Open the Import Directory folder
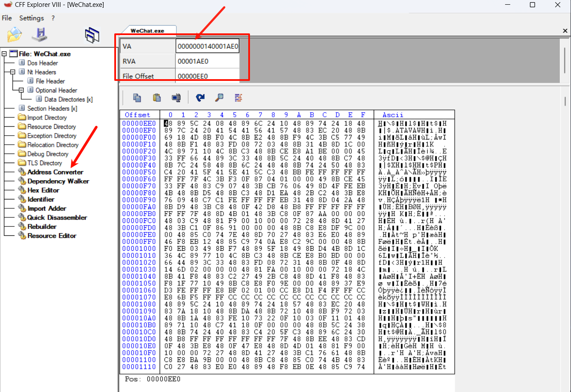Viewport: 571px width, 392px height. pyautogui.click(x=47, y=118)
